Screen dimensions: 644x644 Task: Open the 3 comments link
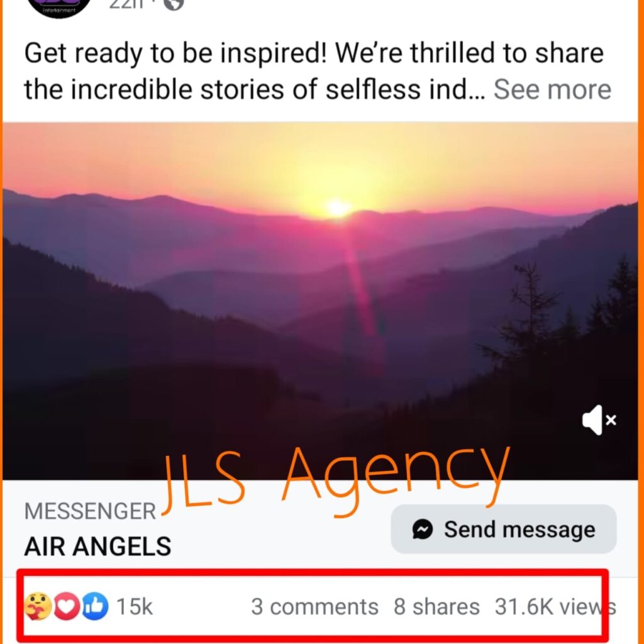coord(314,607)
